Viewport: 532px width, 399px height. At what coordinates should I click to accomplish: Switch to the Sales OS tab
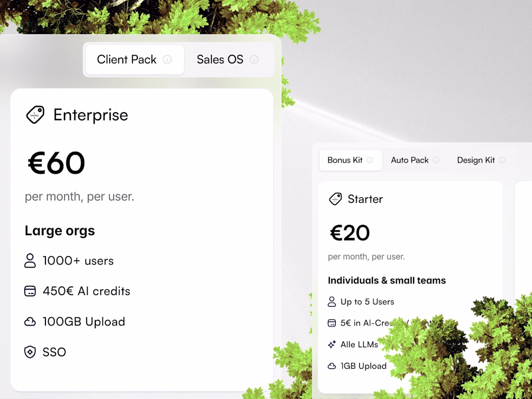click(220, 59)
